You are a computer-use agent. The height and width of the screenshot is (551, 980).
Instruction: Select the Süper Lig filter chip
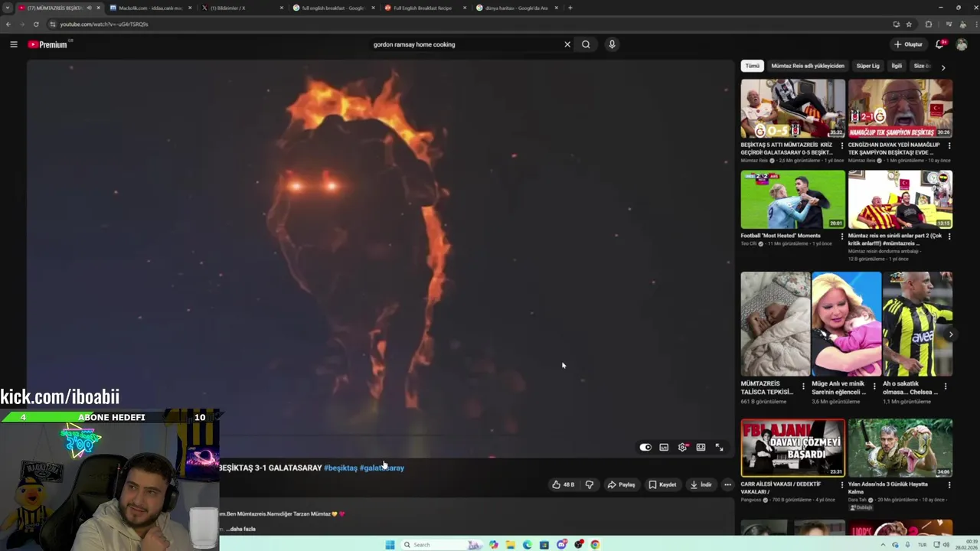867,66
